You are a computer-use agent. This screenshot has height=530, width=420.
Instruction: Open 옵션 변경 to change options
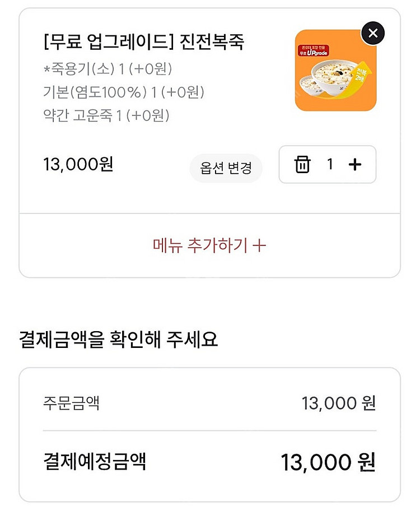(x=226, y=168)
